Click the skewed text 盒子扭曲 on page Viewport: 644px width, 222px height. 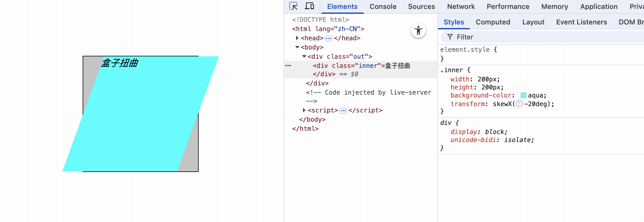point(120,63)
